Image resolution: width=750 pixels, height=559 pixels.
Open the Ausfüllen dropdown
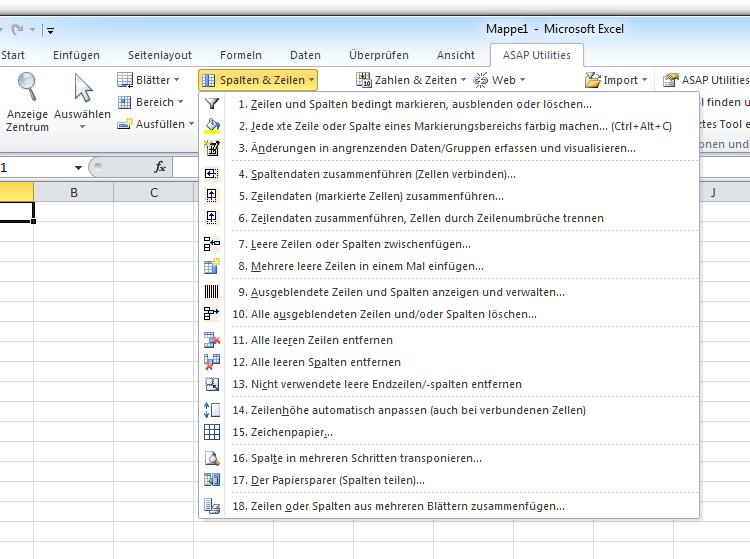coord(156,124)
